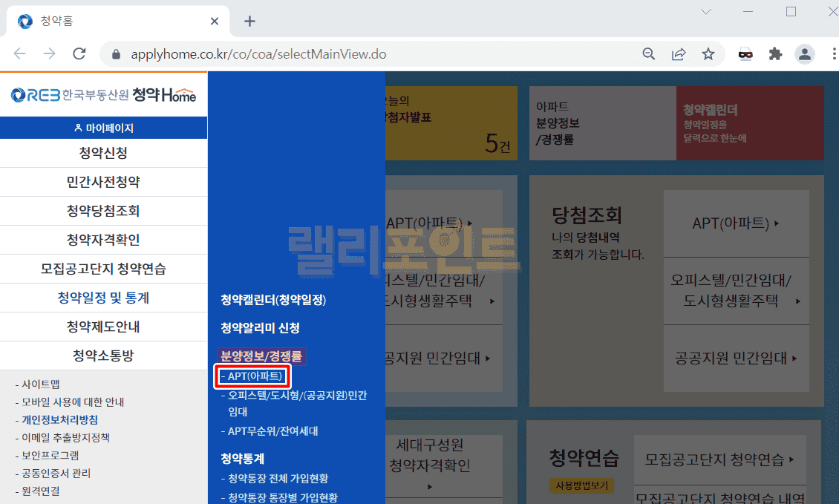The width and height of the screenshot is (839, 504).
Task: Click the APT무순위/잔여세대 link
Action: (272, 431)
